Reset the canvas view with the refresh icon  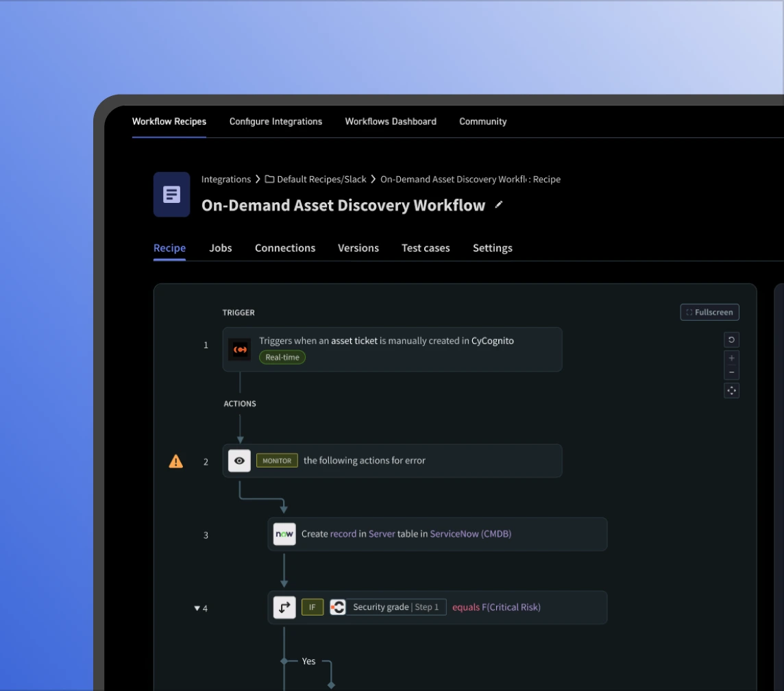(x=731, y=340)
